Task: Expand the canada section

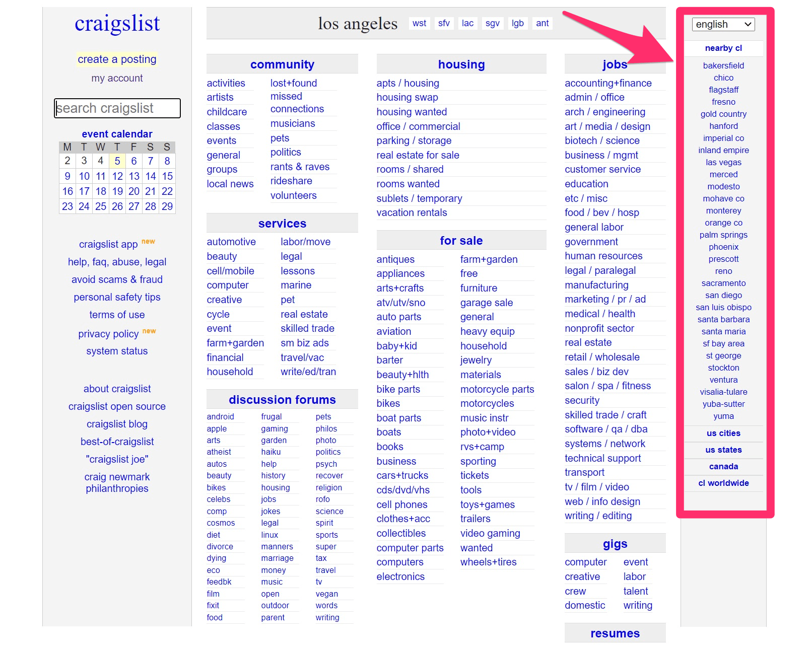Action: 723,466
